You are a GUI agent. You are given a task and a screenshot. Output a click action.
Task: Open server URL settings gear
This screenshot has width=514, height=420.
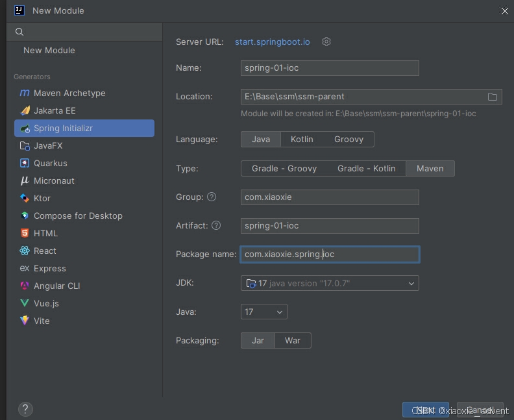(x=326, y=42)
